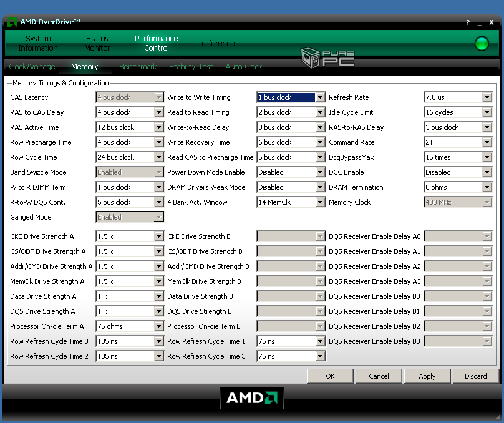Click the 'CKE Drive Strength B' label

point(199,236)
